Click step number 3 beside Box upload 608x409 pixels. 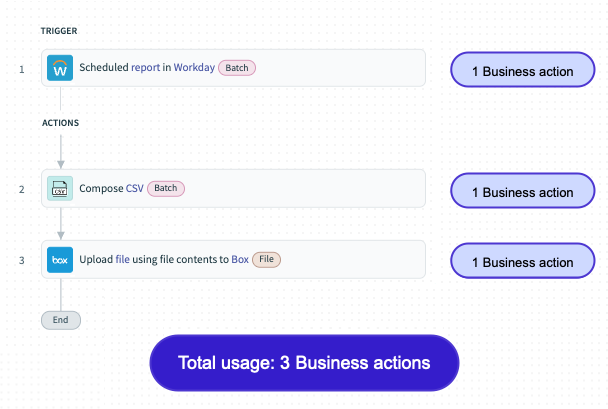pyautogui.click(x=22, y=261)
